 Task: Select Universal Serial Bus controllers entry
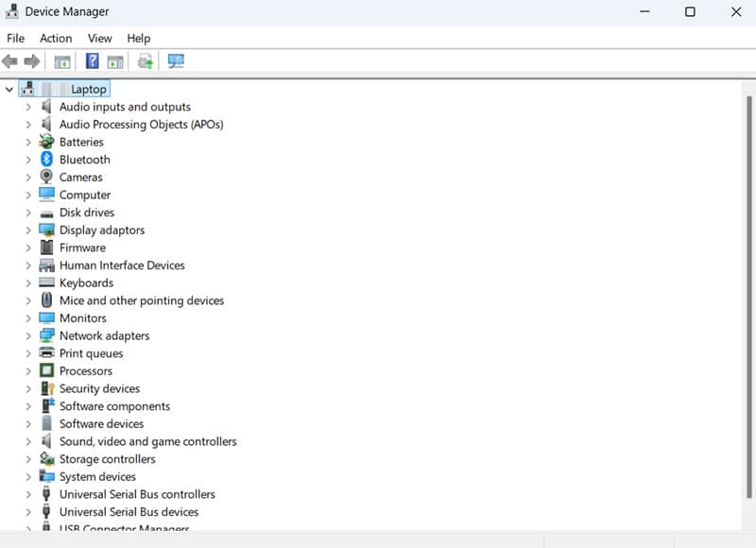[137, 494]
